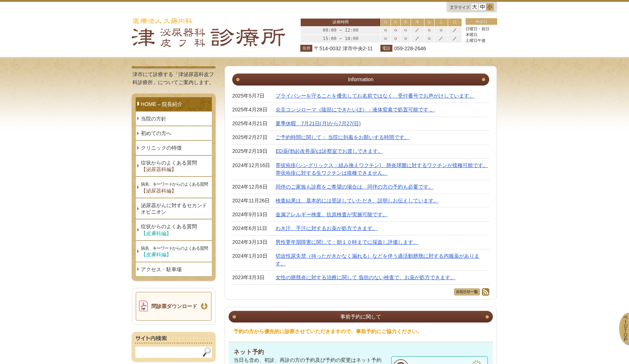This screenshot has width=629, height=364.
Task: Open the お知らせ一覧 button
Action: (x=467, y=292)
